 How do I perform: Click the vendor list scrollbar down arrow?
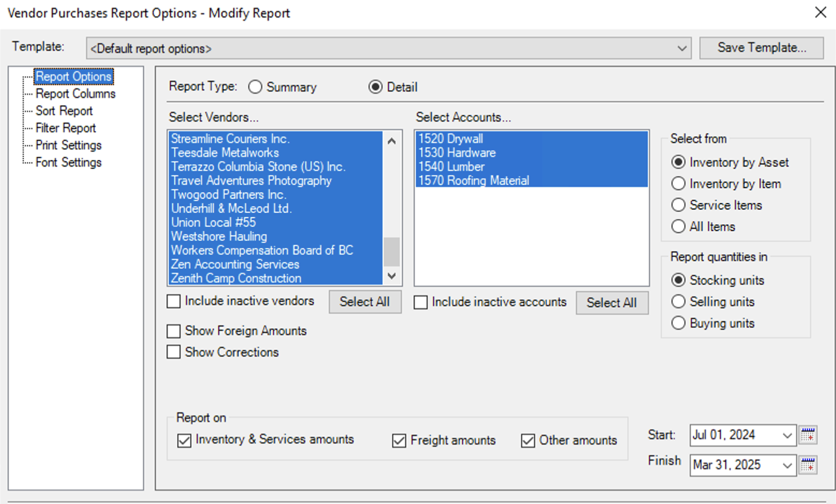pyautogui.click(x=391, y=277)
